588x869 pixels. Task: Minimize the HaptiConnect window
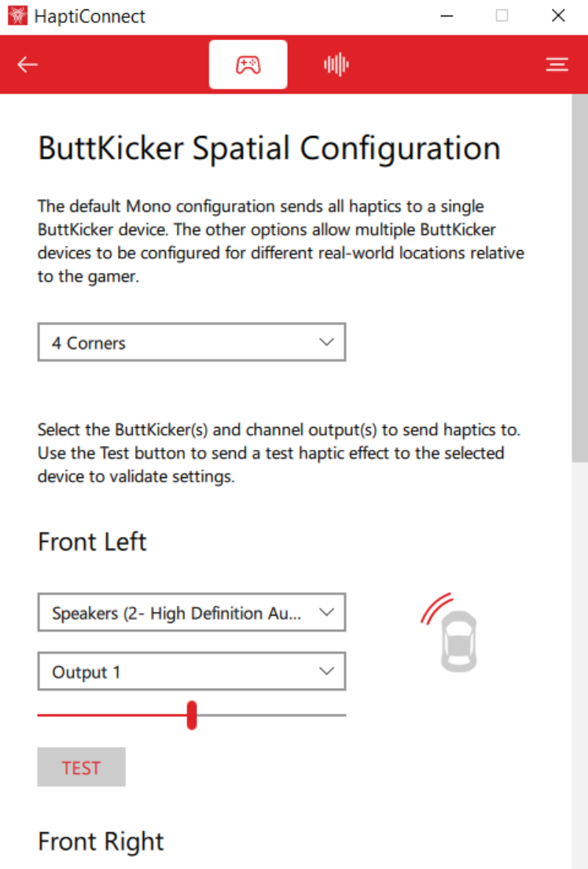(x=447, y=16)
